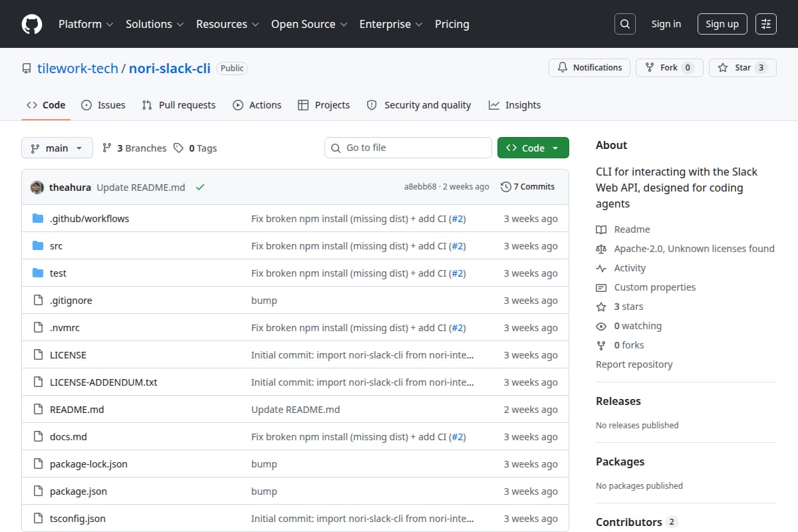Switch to the Issues tab
The width and height of the screenshot is (798, 532).
click(x=103, y=105)
